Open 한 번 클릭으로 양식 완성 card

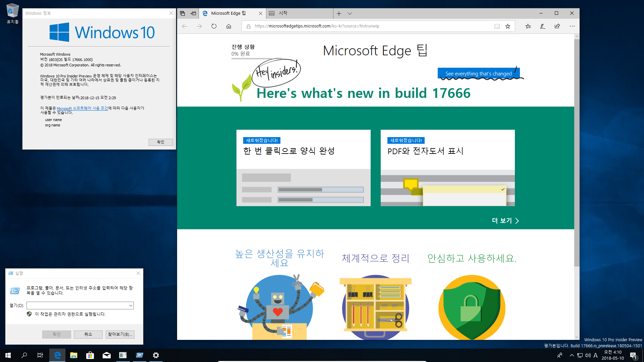click(x=304, y=168)
